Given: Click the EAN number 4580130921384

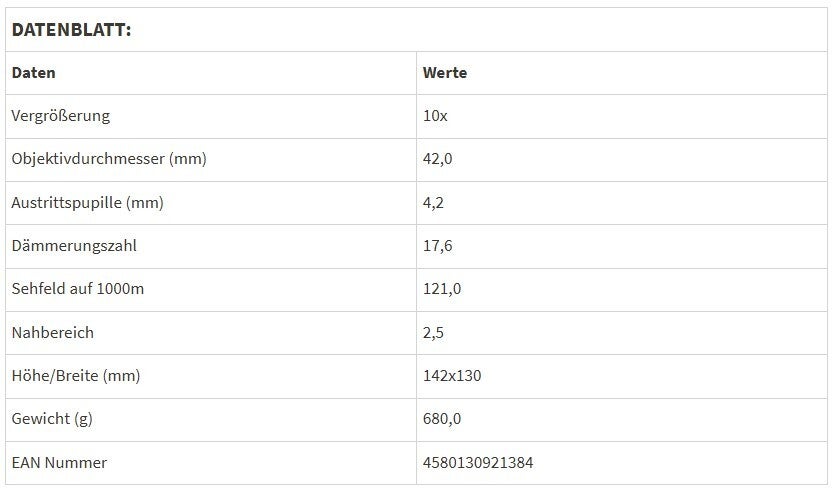Looking at the screenshot, I should 478,462.
